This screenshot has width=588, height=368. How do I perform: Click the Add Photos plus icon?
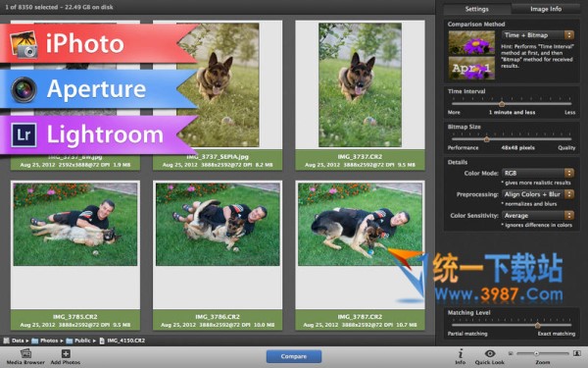pyautogui.click(x=66, y=353)
